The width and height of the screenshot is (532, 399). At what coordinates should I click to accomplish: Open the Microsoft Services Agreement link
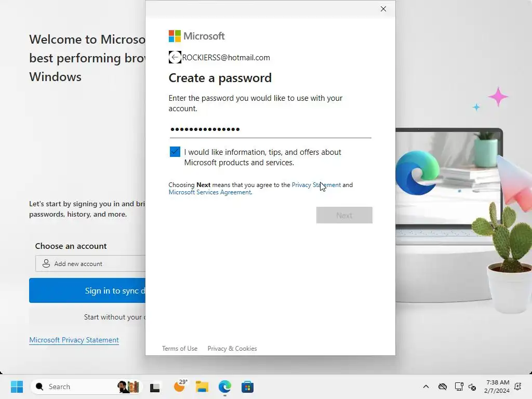click(210, 192)
